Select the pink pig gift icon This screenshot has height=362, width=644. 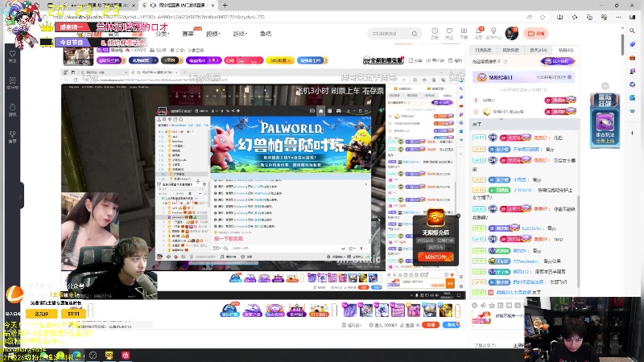414,310
